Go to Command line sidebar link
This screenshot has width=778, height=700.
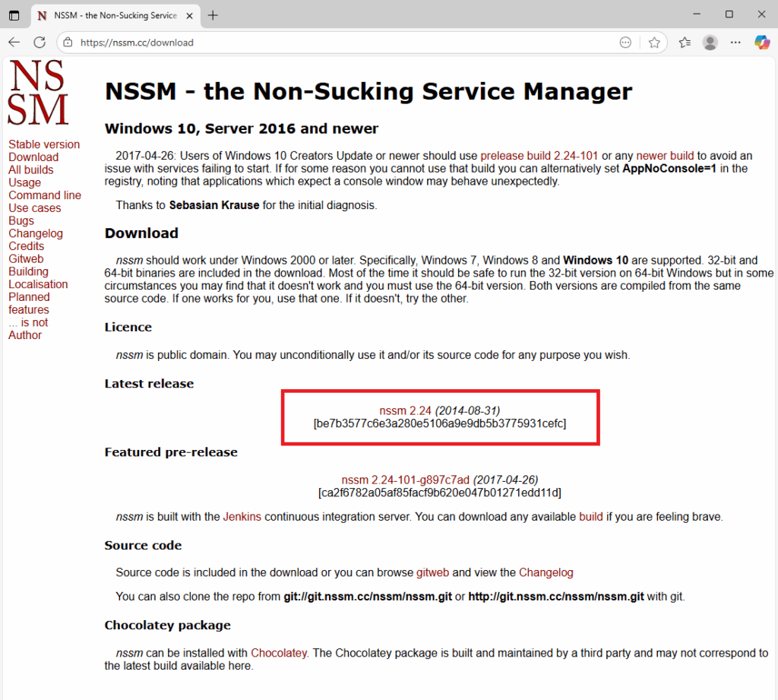[x=45, y=195]
